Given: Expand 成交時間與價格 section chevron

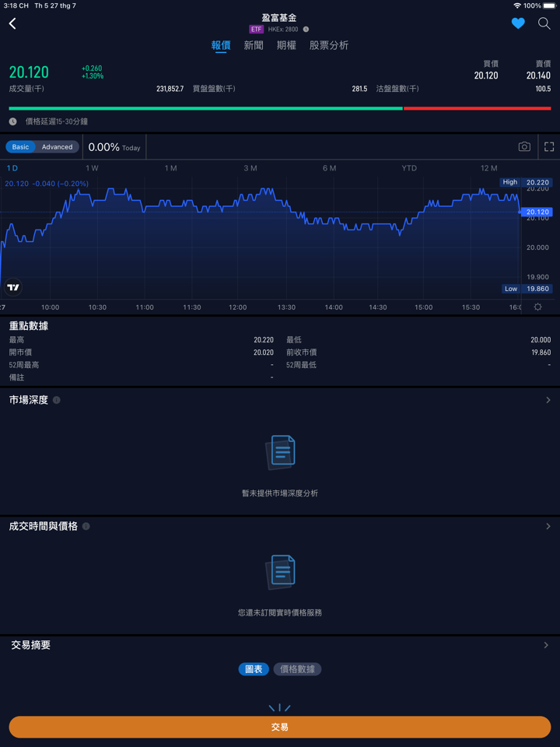Looking at the screenshot, I should 548,526.
